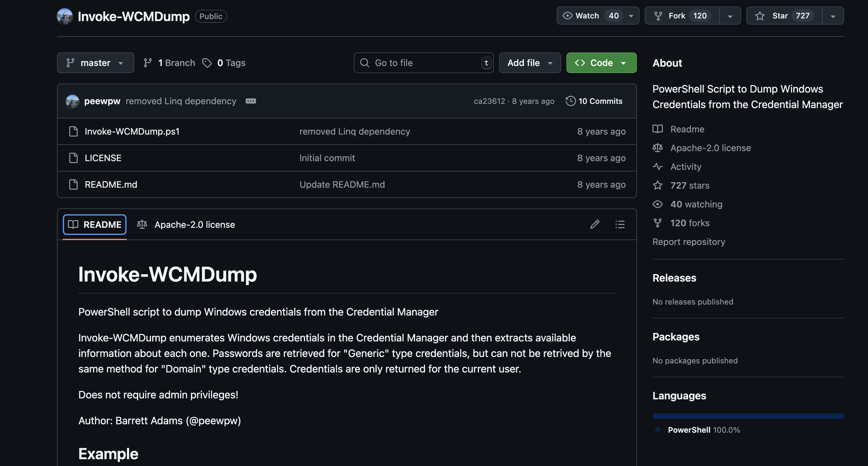Viewport: 868px width, 466px height.
Task: Click the Invoke-WCMDump repository title
Action: (x=133, y=16)
